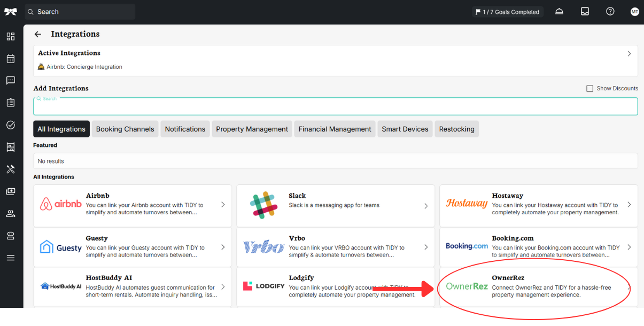Open the server stack icon in sidebar
The height and width of the screenshot is (326, 644).
pos(11,236)
